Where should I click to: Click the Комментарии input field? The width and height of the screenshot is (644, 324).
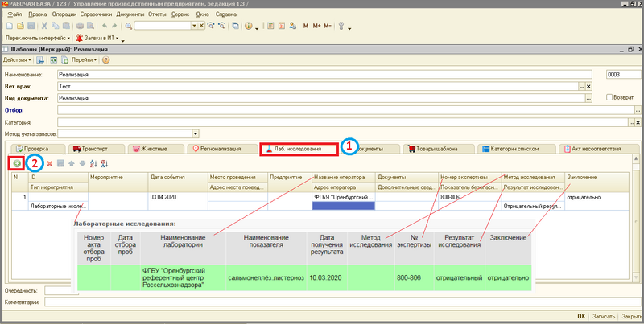click(343, 302)
